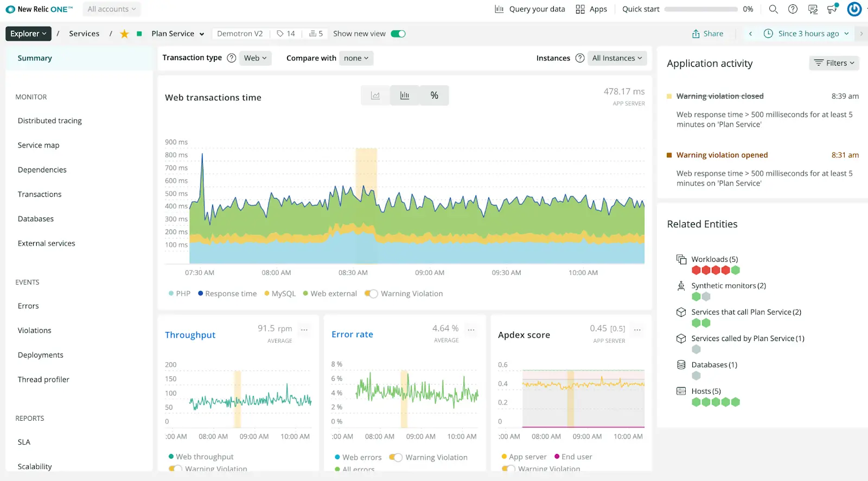Toggle the Show new view switch
Screen dimensions: 868x481
point(398,34)
